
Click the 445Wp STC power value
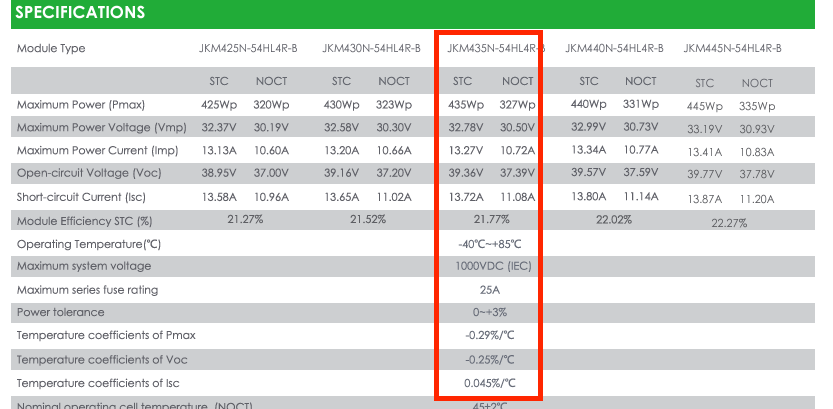(704, 106)
